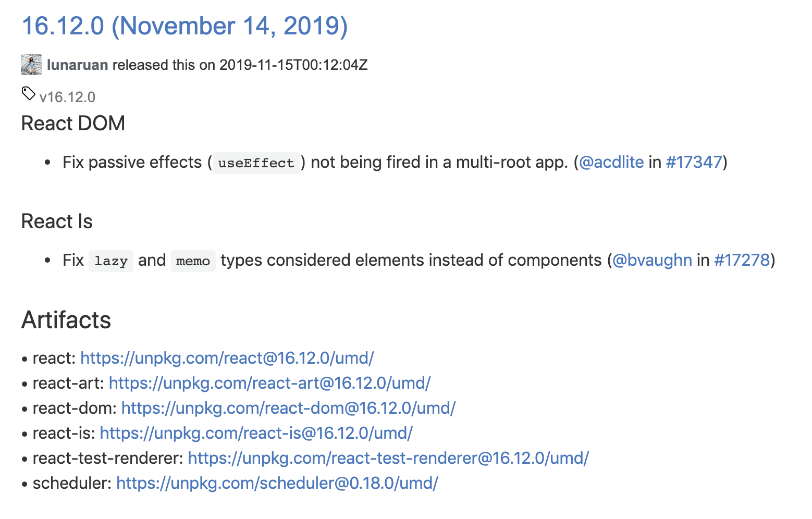The image size is (812, 519).
Task: Open the react-test-renderer unpkg UMD link
Action: tap(388, 458)
